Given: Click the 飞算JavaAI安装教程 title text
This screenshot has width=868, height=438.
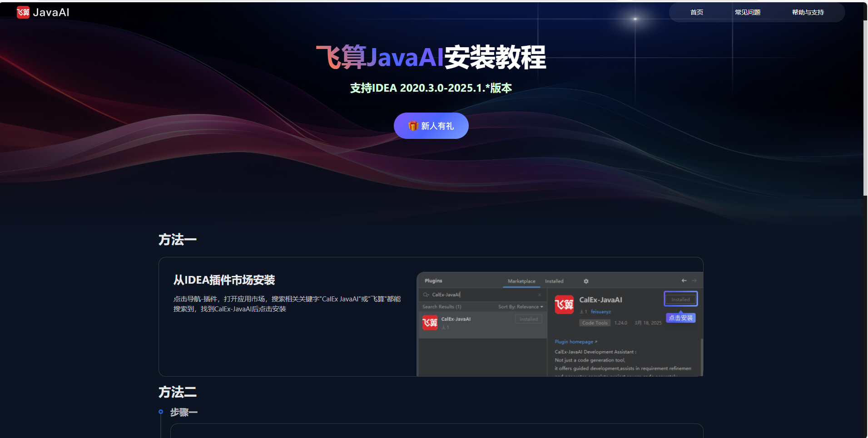Looking at the screenshot, I should [x=431, y=57].
